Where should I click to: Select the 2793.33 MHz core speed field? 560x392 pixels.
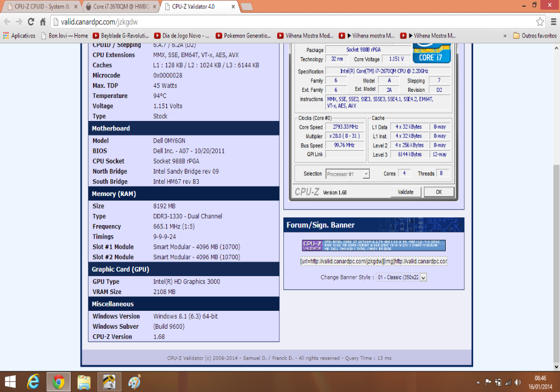coord(346,127)
